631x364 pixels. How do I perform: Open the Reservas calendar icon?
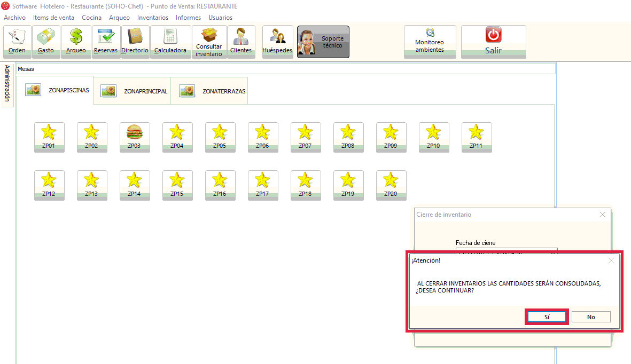pyautogui.click(x=106, y=42)
